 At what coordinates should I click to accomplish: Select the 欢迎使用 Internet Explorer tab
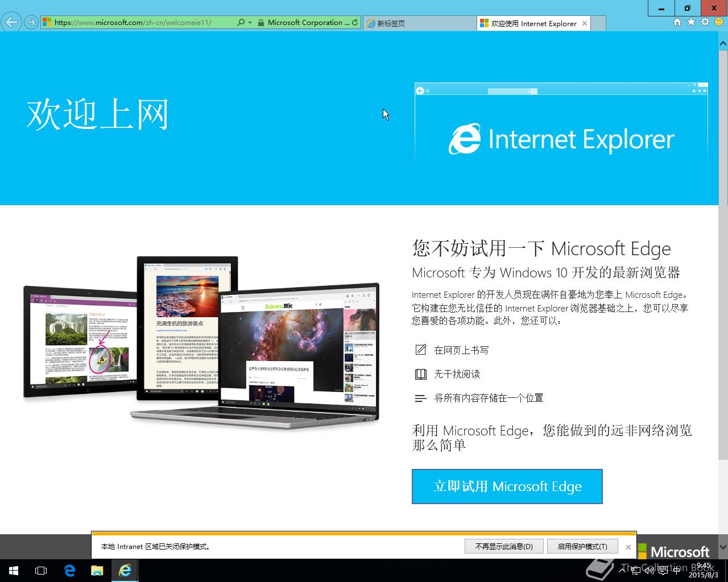534,23
